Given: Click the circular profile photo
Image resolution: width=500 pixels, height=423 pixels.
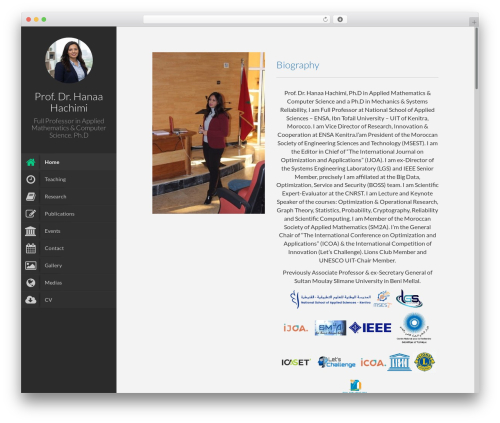Looking at the screenshot, I should coord(69,60).
